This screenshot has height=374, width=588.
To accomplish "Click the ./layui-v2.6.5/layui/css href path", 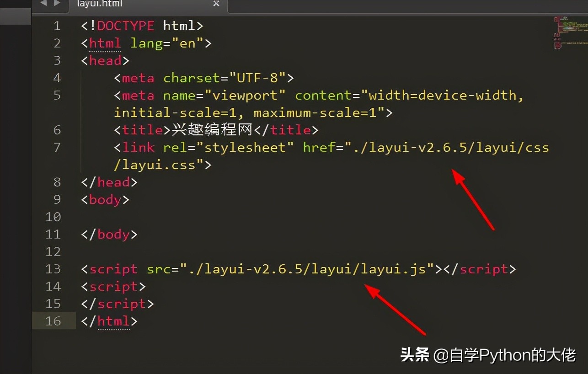I will [450, 147].
